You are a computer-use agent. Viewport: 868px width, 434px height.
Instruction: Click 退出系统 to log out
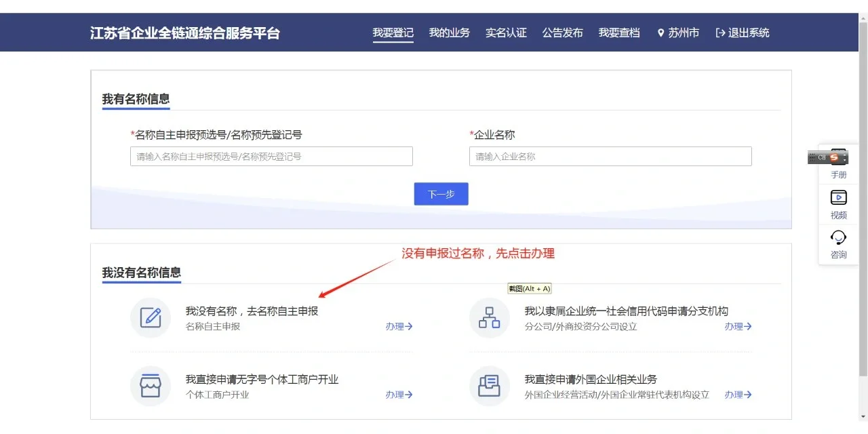pyautogui.click(x=743, y=33)
